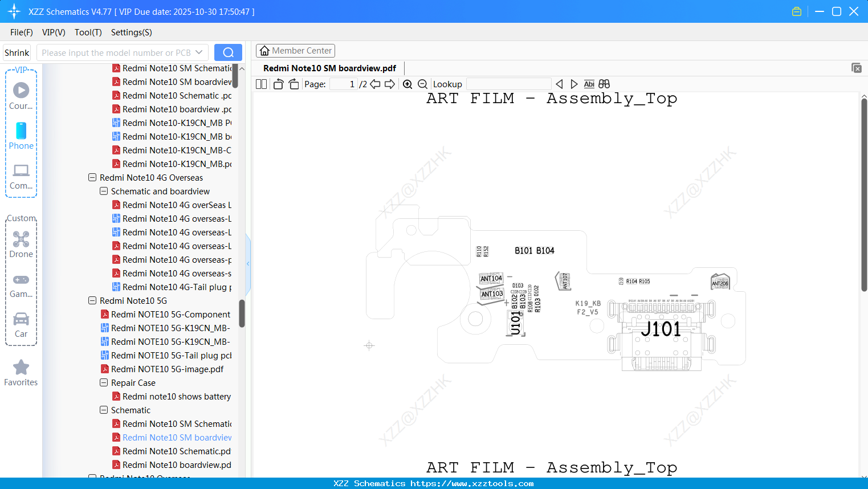Open Redmi NOTE10 5G-Component file

(x=166, y=315)
